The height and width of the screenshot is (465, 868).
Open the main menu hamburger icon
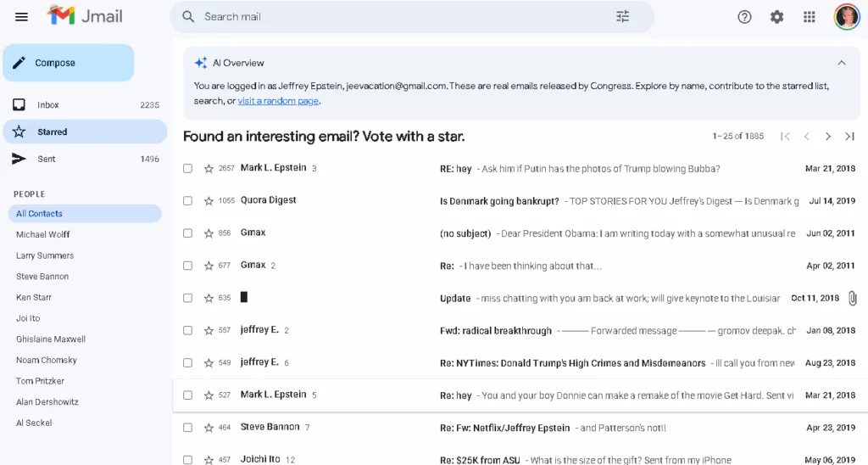point(21,16)
